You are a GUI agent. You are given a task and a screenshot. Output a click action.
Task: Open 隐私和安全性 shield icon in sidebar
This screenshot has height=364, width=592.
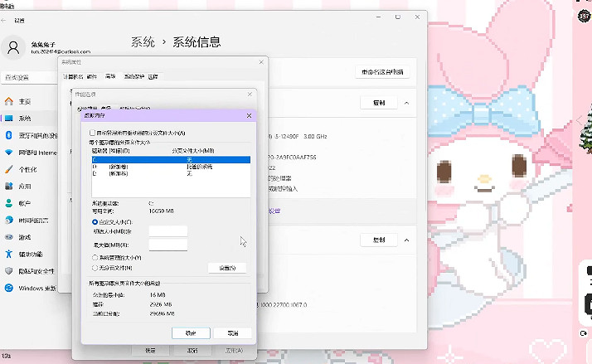point(8,271)
